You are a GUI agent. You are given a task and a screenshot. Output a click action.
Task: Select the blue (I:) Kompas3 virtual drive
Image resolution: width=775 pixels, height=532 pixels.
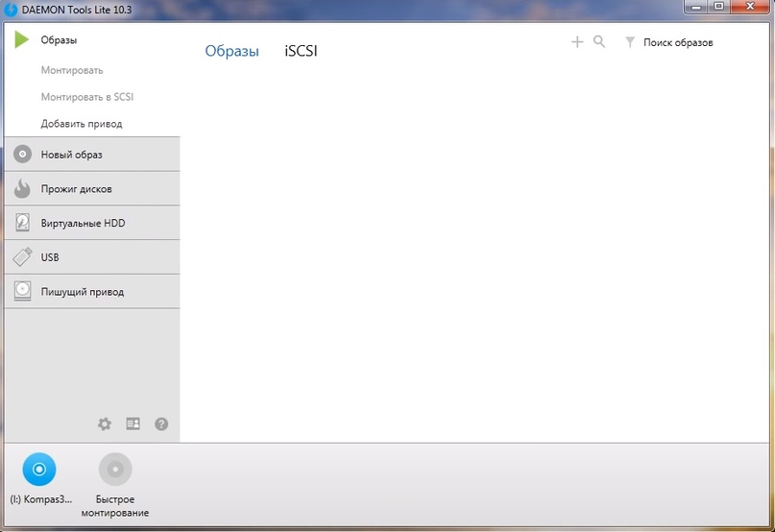click(39, 470)
